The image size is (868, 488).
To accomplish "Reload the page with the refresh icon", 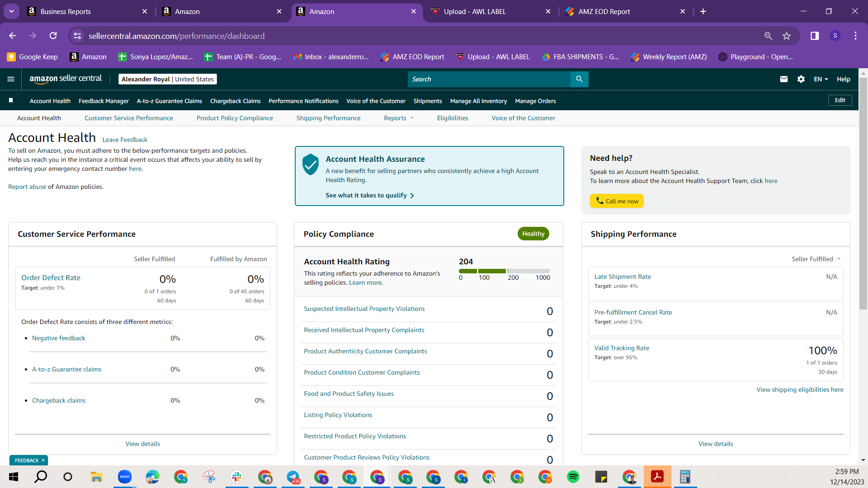I will pyautogui.click(x=53, y=36).
